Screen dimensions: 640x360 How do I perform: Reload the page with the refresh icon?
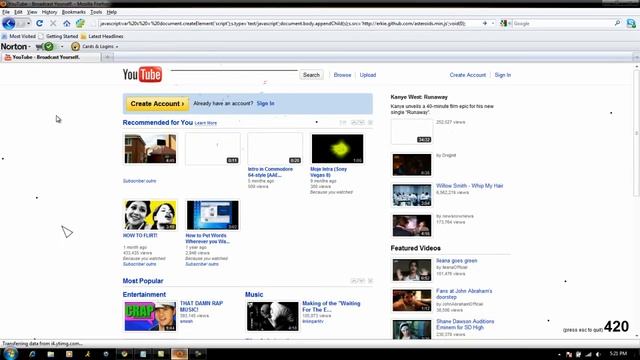39,23
